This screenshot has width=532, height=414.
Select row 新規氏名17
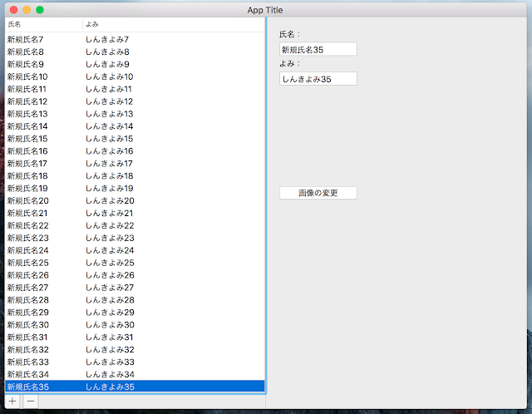(135, 164)
